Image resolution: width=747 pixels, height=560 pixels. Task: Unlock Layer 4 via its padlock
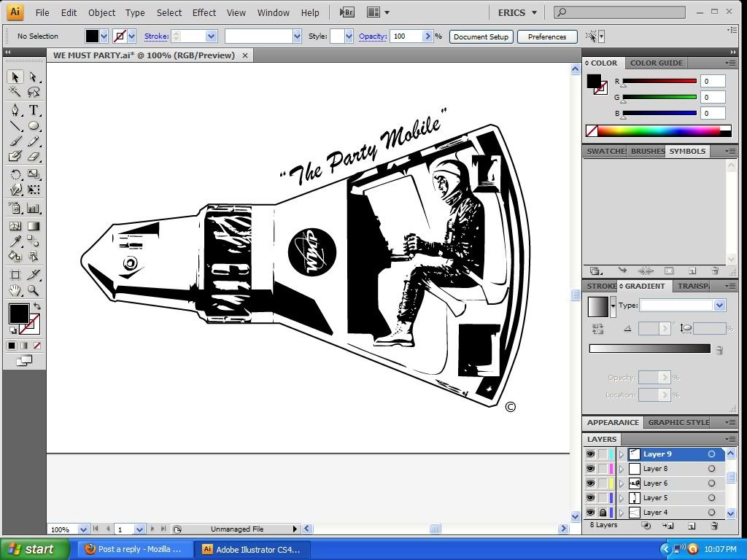point(603,513)
